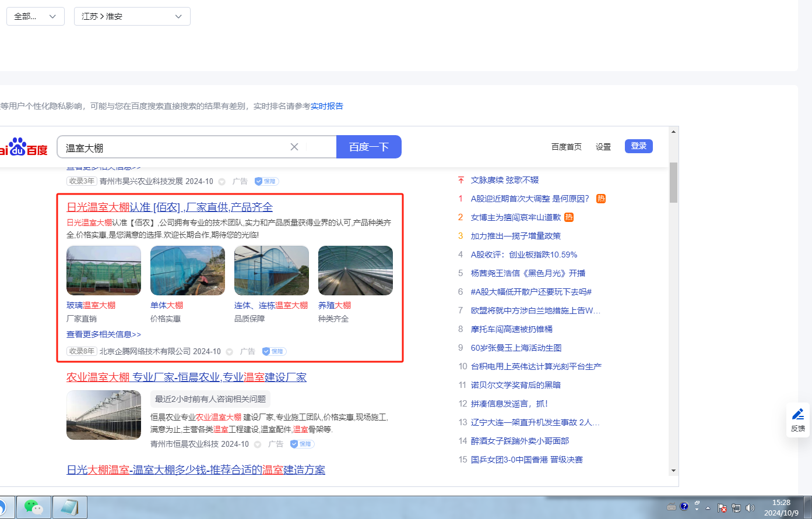Go to 百度首页

click(x=566, y=147)
